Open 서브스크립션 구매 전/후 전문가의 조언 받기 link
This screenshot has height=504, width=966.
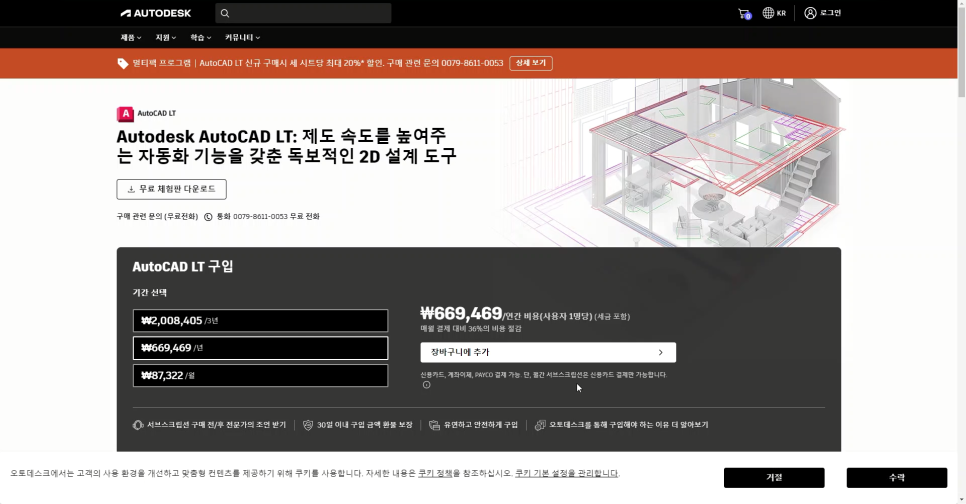click(216, 425)
